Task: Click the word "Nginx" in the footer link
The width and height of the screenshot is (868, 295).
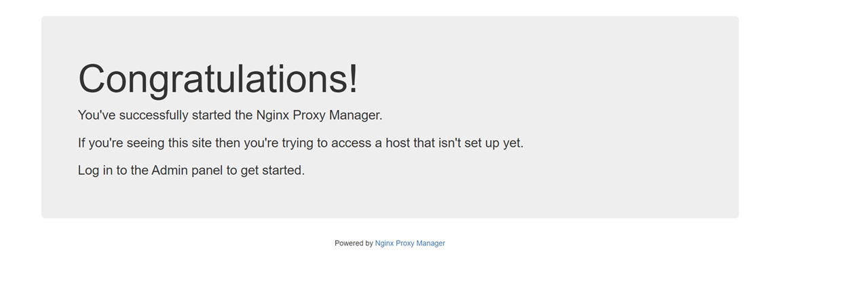Action: point(384,243)
